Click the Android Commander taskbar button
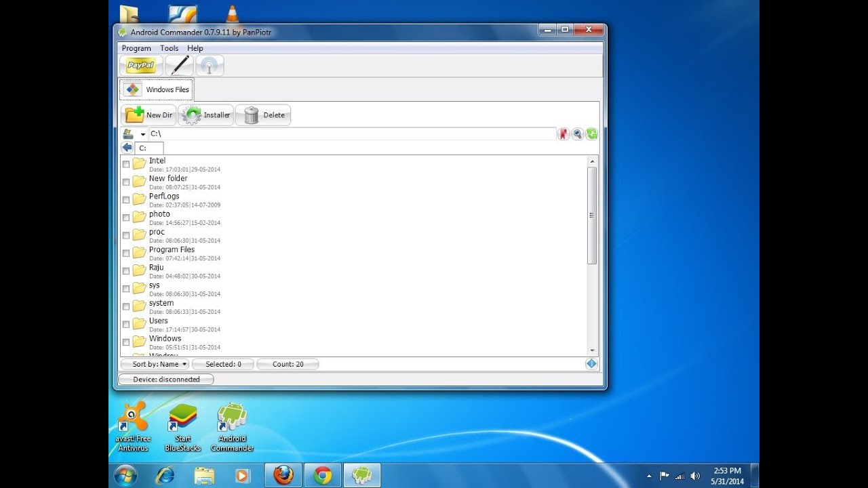 [362, 476]
